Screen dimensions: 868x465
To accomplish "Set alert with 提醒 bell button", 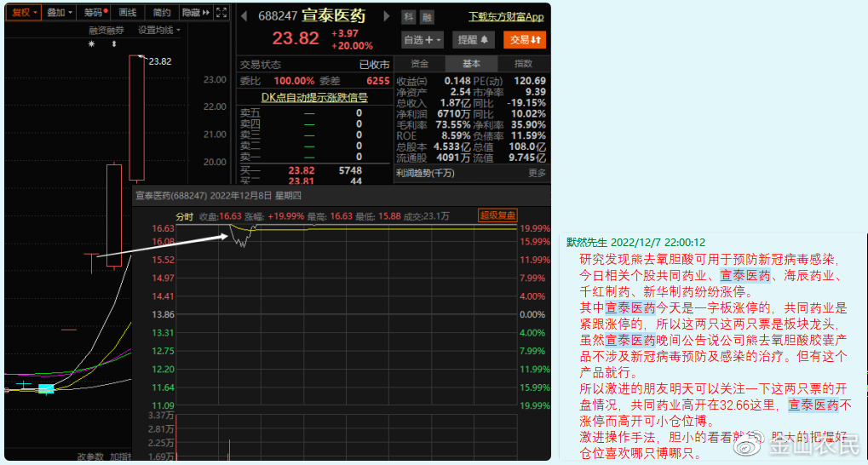I will (473, 40).
